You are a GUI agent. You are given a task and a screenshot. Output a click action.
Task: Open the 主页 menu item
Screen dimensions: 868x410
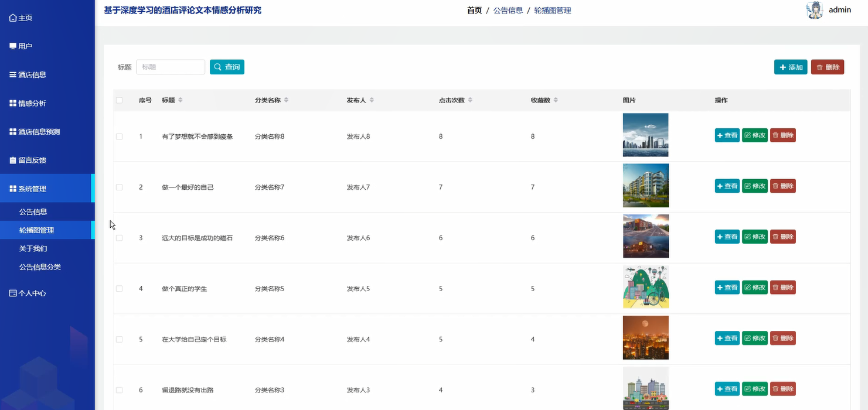pyautogui.click(x=47, y=18)
